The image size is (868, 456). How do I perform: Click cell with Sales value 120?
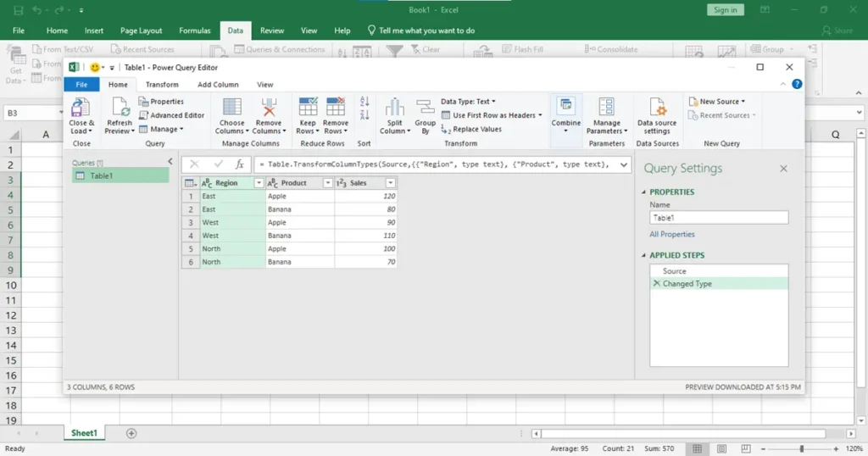click(x=365, y=196)
